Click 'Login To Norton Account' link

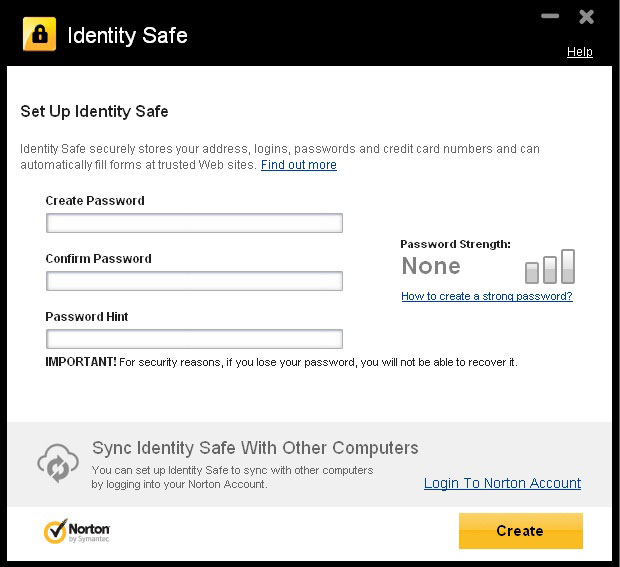pyautogui.click(x=502, y=483)
